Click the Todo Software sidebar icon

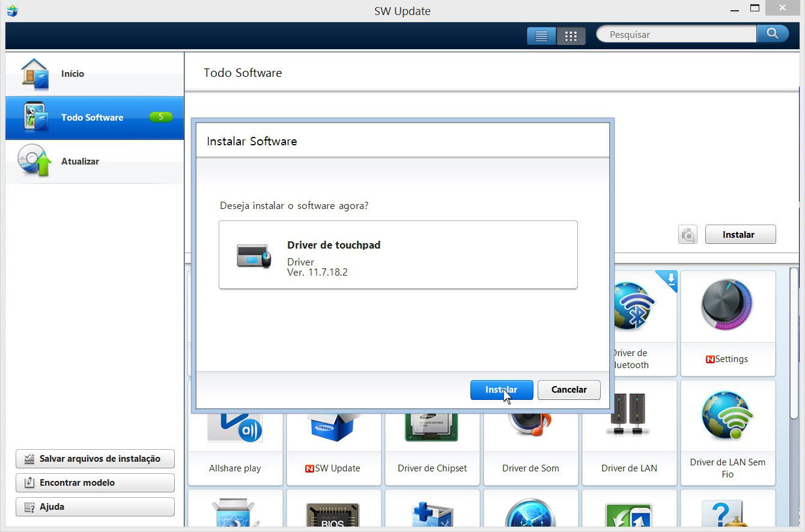tap(35, 117)
